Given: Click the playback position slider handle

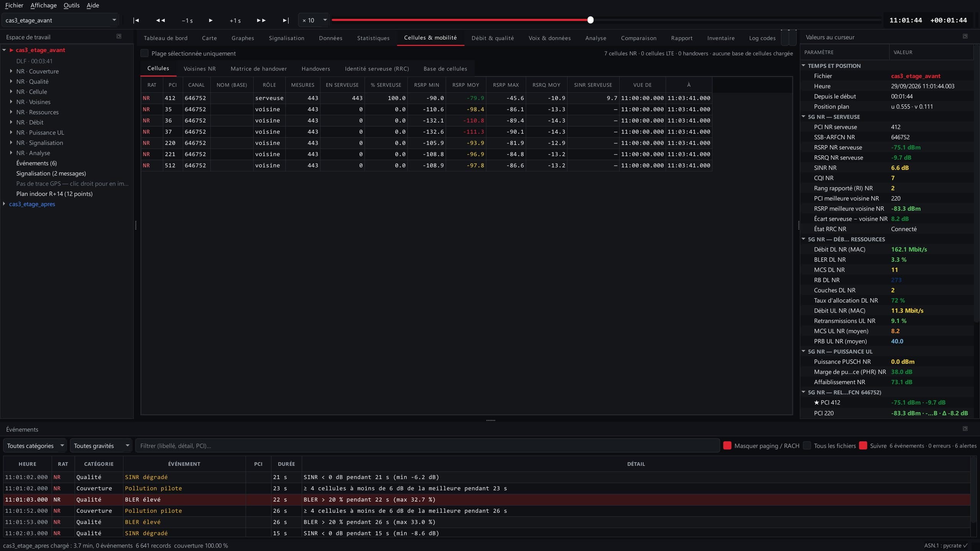Looking at the screenshot, I should point(590,20).
